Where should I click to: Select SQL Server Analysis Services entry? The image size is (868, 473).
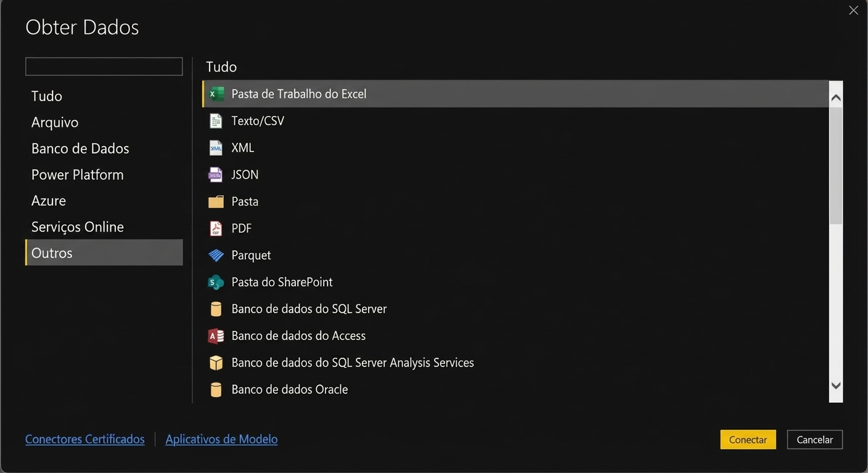point(353,363)
